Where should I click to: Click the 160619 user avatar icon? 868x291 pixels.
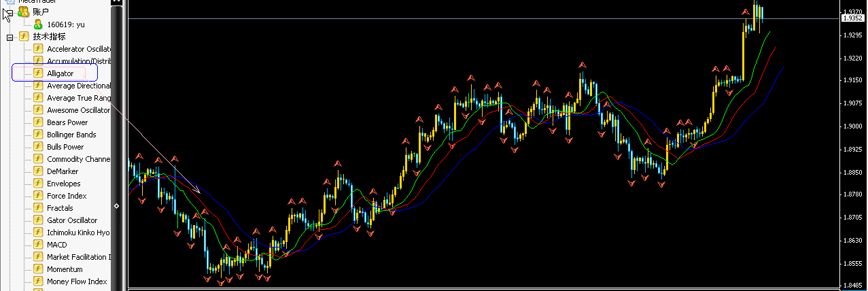(38, 24)
